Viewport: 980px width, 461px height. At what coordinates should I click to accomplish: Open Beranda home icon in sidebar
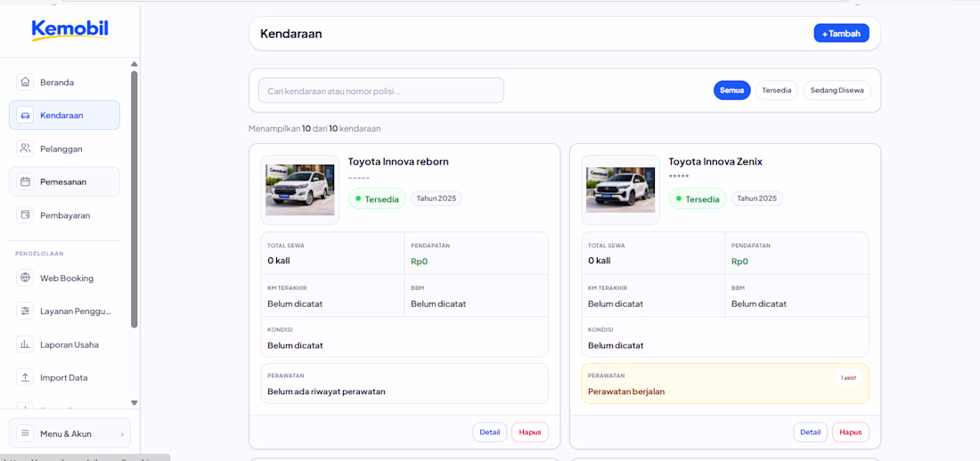coord(25,82)
